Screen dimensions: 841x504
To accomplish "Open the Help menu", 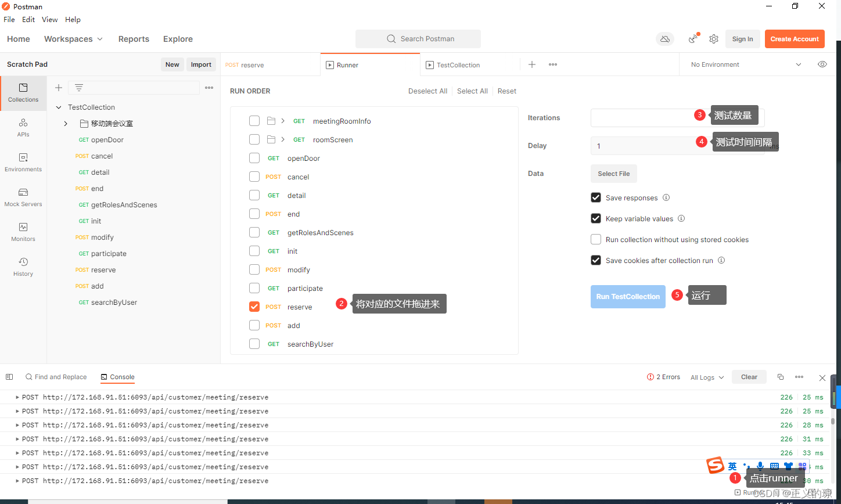I will point(73,19).
